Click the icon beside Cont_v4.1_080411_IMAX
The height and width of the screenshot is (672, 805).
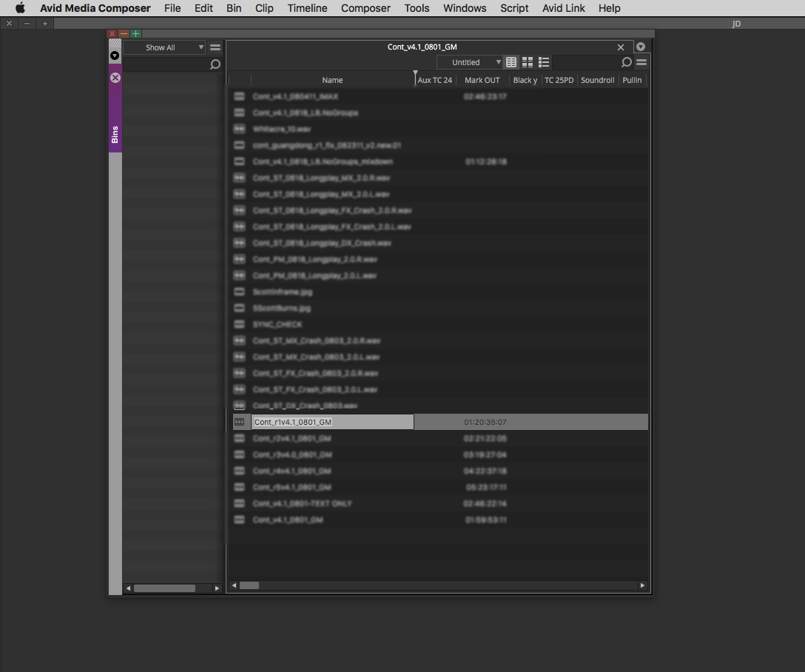coord(239,96)
